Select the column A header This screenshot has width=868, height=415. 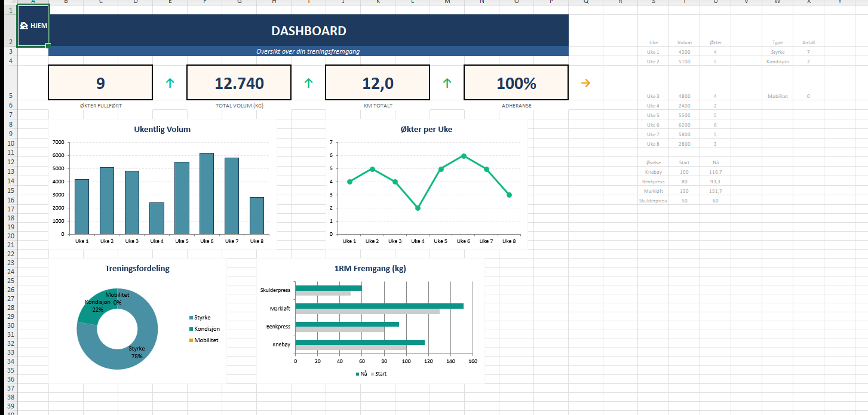[x=33, y=2]
